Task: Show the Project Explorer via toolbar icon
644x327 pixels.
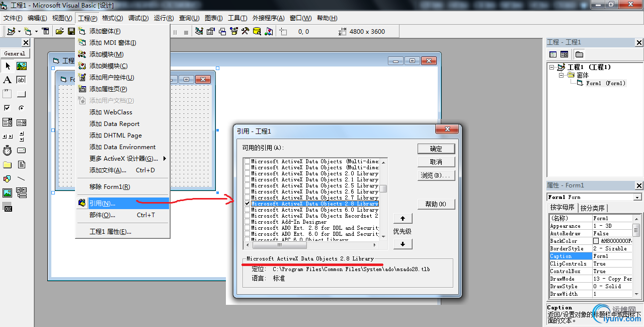Action: pyautogui.click(x=200, y=31)
